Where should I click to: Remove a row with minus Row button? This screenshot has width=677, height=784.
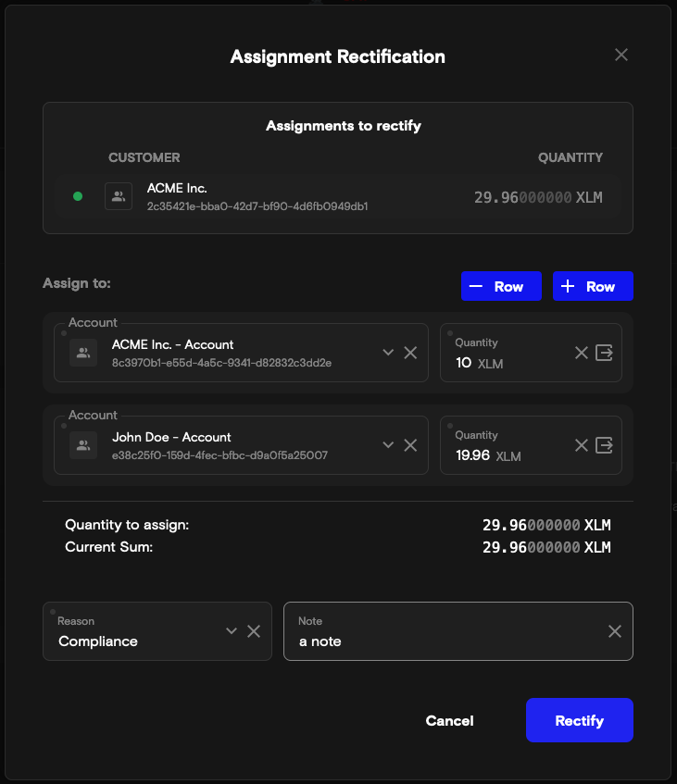pyautogui.click(x=501, y=286)
